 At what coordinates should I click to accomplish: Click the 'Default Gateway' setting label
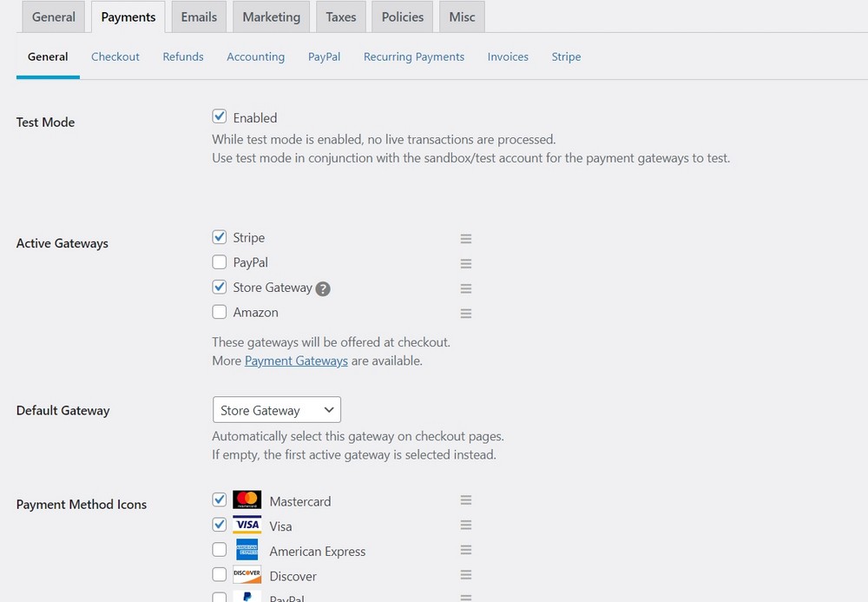(63, 410)
